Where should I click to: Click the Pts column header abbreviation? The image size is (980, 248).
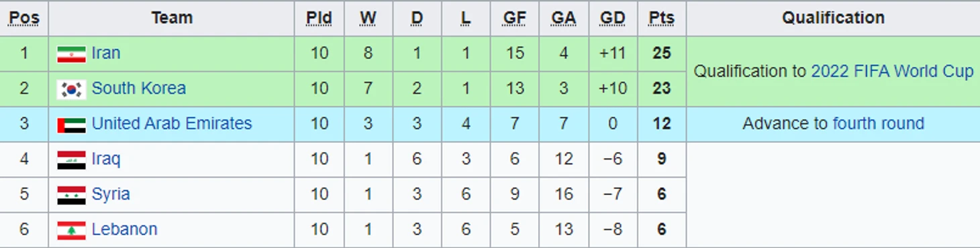click(x=661, y=18)
